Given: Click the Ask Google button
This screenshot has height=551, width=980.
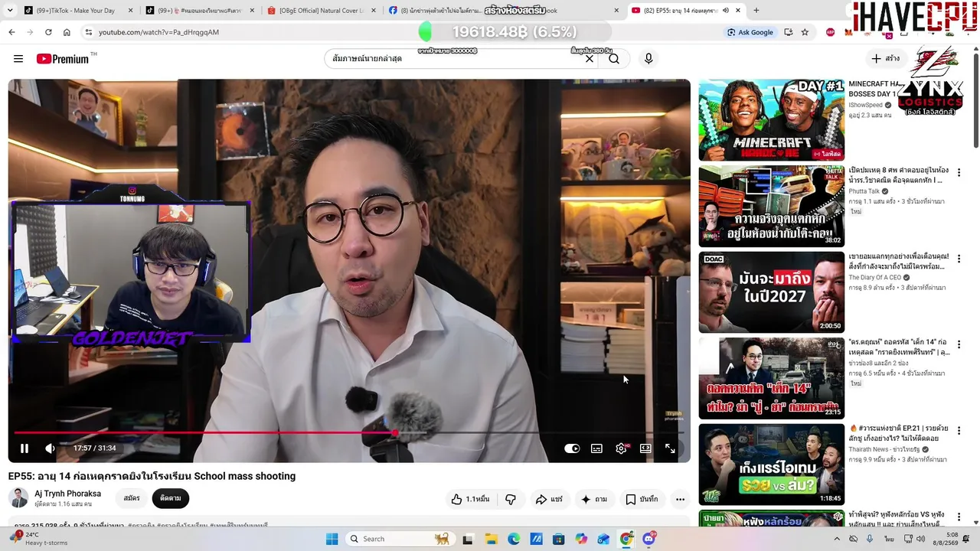Looking at the screenshot, I should (750, 32).
